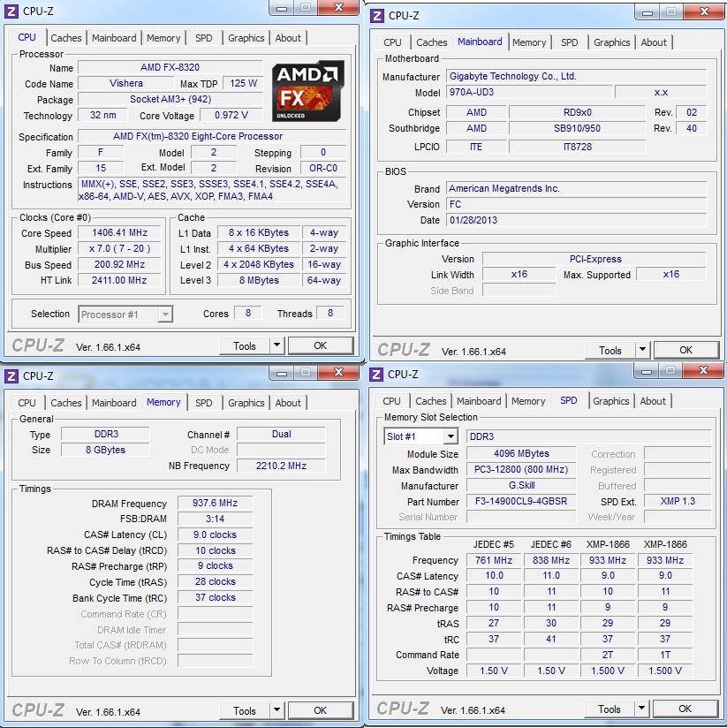This screenshot has height=728, width=727.
Task: Click the DRAM Frequency 937.6 MHz value
Action: point(215,503)
